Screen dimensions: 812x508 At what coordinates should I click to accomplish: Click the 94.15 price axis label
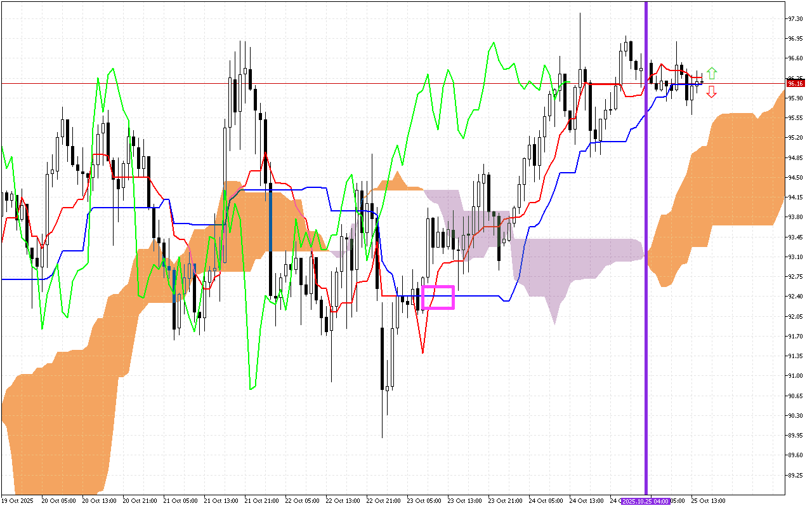[794, 197]
